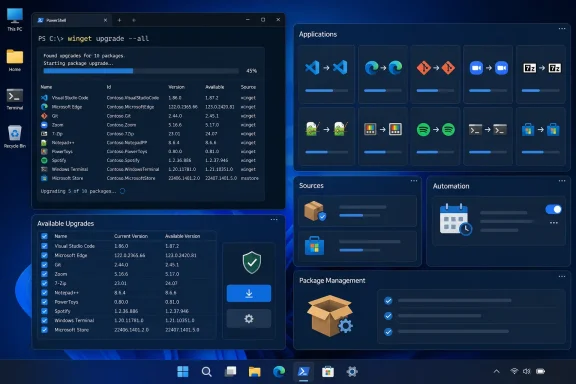Open the Package Management more-options menu
This screenshot has width=576, height=384.
(x=562, y=276)
